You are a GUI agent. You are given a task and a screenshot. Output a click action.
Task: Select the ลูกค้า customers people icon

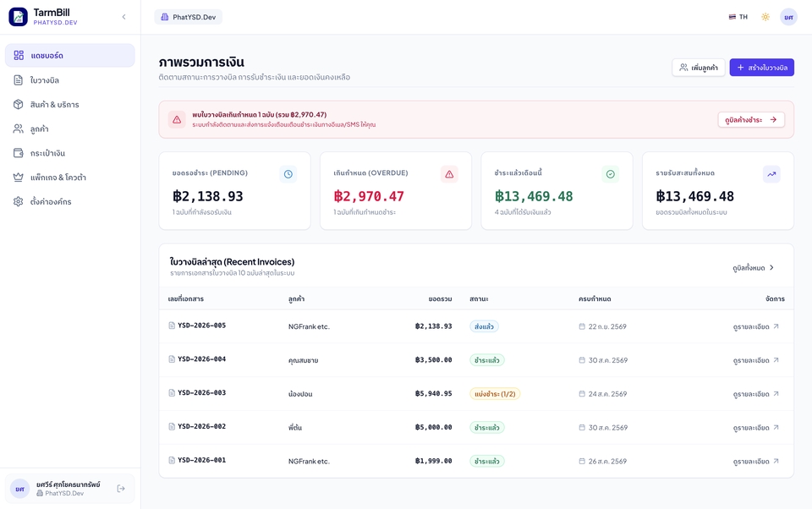[18, 129]
